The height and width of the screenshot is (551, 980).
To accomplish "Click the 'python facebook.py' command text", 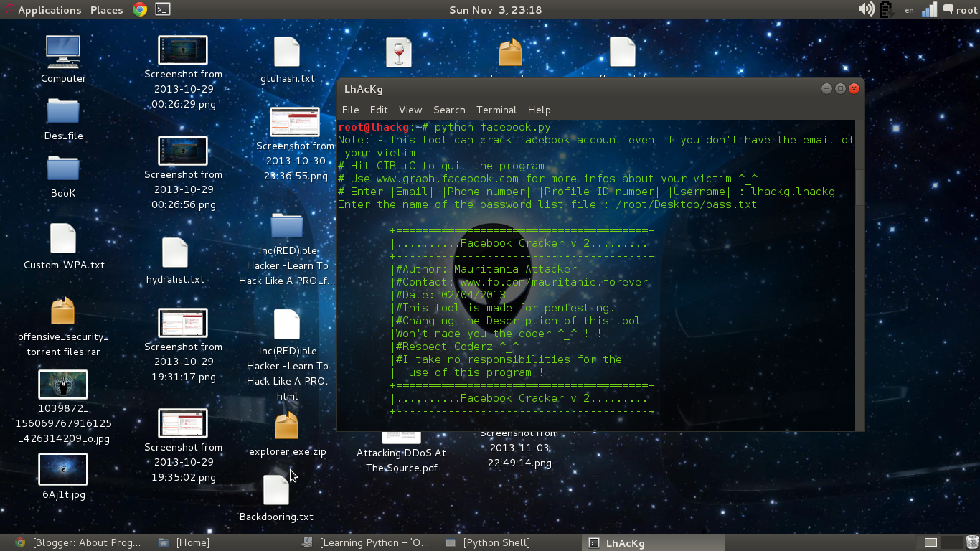I will [492, 127].
